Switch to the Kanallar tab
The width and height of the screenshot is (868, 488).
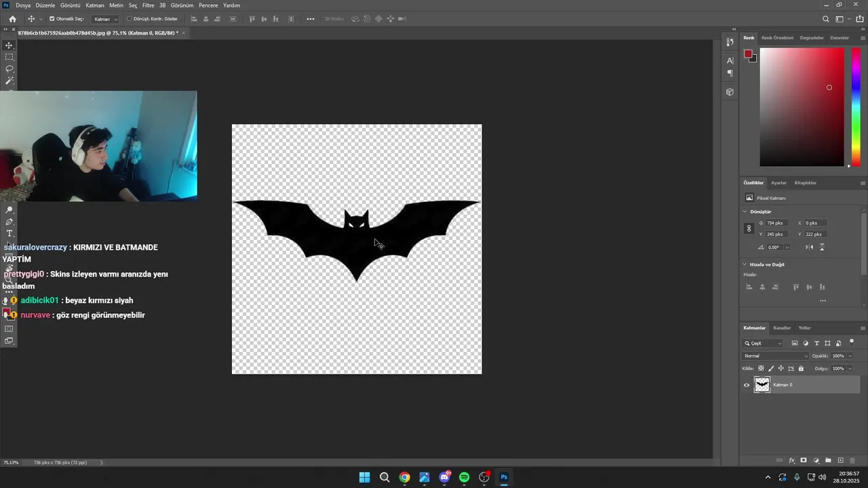(782, 328)
